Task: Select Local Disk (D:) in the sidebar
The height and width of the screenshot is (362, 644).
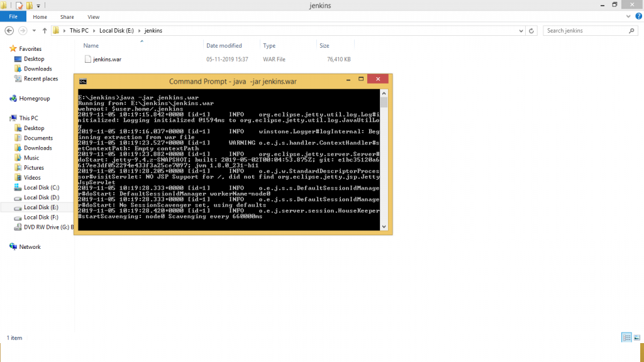Action: point(42,197)
